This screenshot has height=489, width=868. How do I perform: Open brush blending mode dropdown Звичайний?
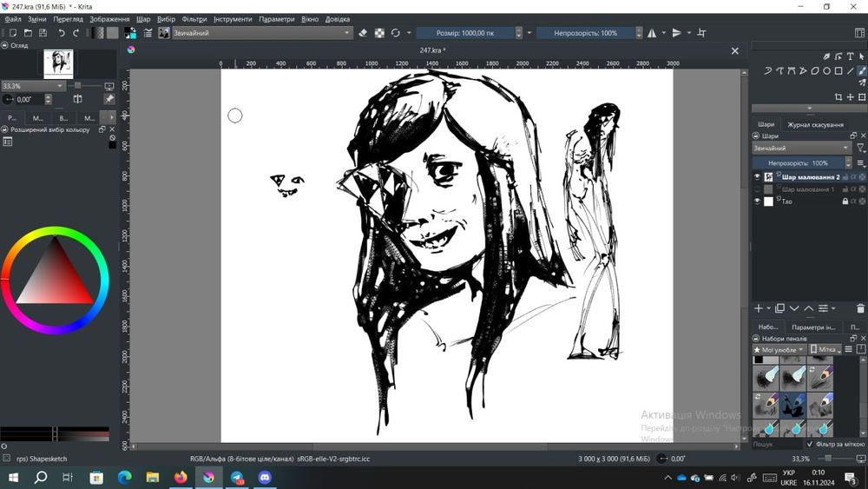262,33
